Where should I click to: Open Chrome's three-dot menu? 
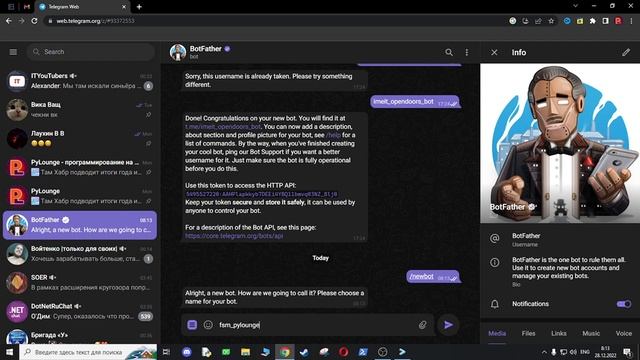(631, 21)
